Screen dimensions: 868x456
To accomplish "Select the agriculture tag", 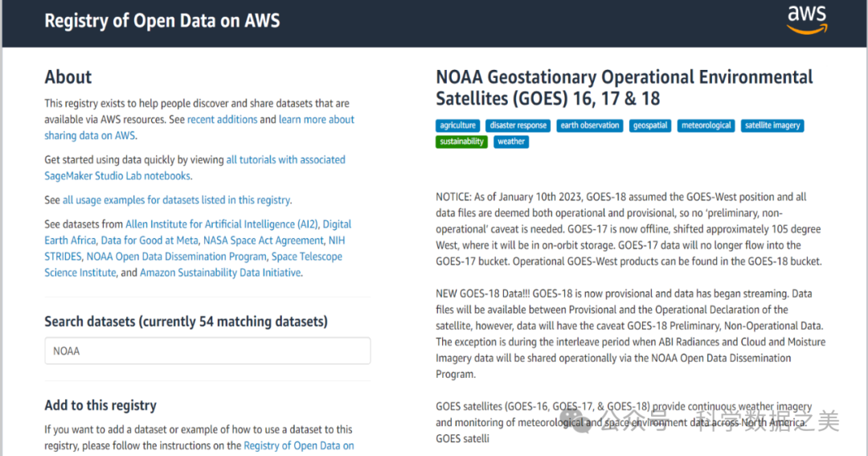I will click(x=458, y=125).
